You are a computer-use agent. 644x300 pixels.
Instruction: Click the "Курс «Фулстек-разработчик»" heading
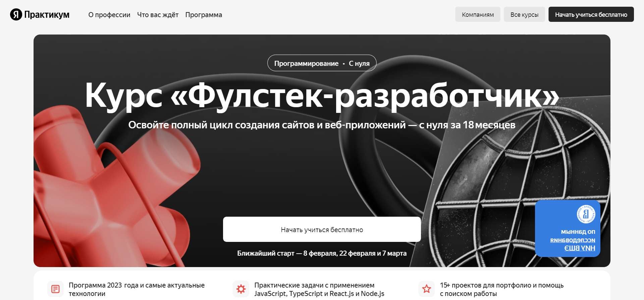[322, 95]
